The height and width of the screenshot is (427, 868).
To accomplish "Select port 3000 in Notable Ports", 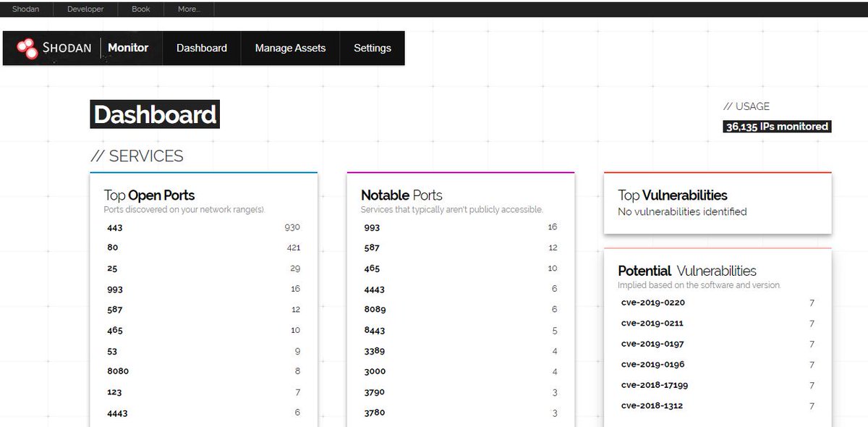I will 375,371.
